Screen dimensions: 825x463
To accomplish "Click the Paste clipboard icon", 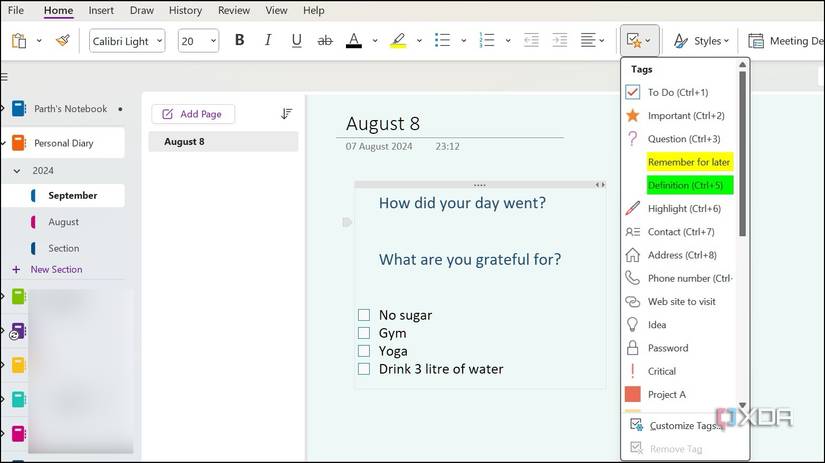I will coord(19,41).
